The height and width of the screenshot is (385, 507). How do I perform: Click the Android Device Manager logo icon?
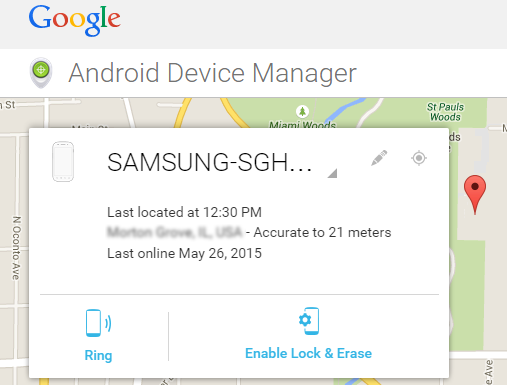[x=41, y=73]
